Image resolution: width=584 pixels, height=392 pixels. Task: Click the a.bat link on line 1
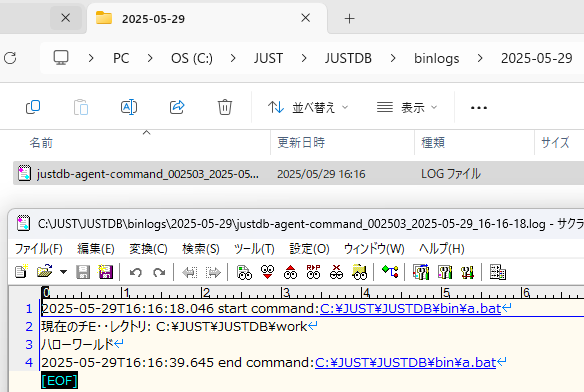click(x=410, y=309)
